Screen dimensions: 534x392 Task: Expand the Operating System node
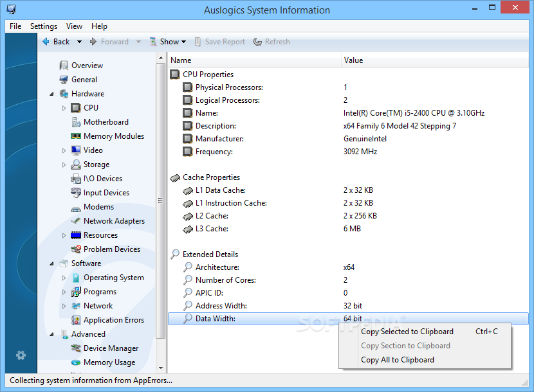click(64, 278)
